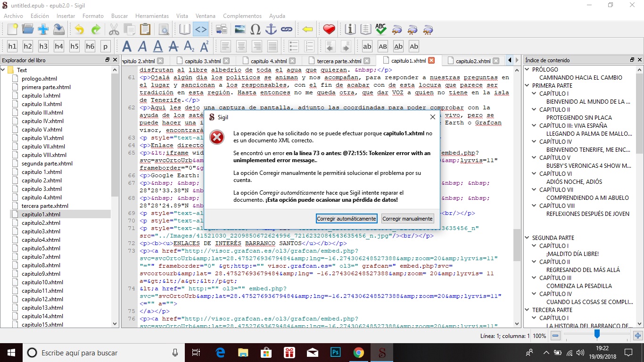
Task: Cut the selection with the scissors icon
Action: tap(114, 29)
